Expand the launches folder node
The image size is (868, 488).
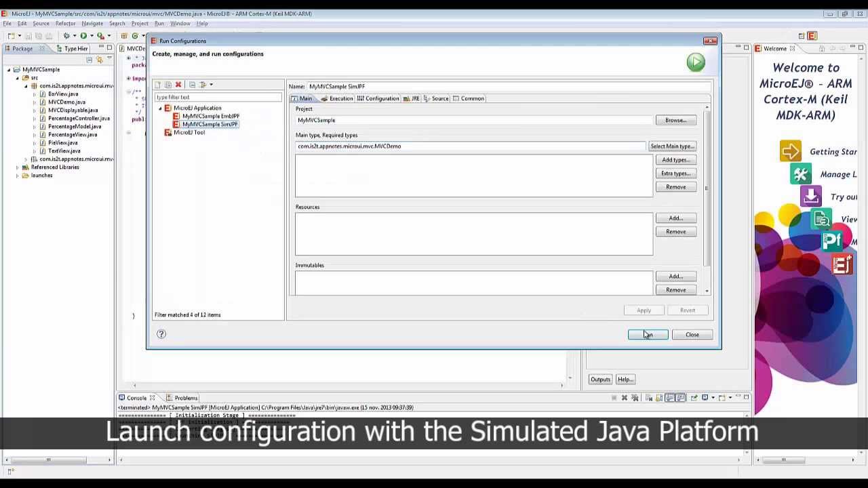pos(18,176)
